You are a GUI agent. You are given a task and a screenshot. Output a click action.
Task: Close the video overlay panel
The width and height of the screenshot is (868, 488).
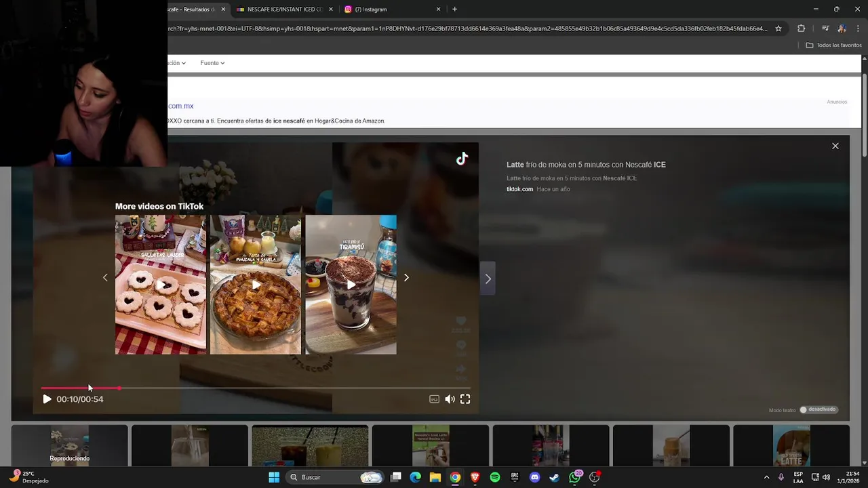835,146
